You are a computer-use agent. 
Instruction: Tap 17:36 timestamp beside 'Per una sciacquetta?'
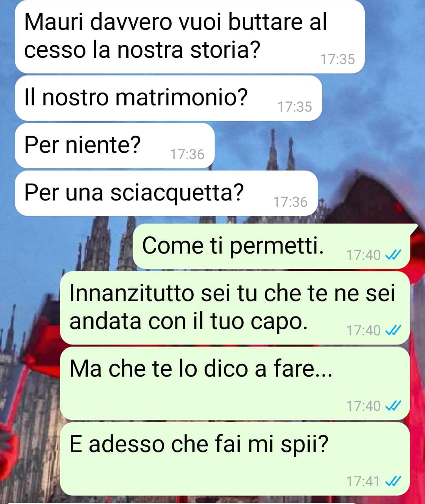coord(290,202)
